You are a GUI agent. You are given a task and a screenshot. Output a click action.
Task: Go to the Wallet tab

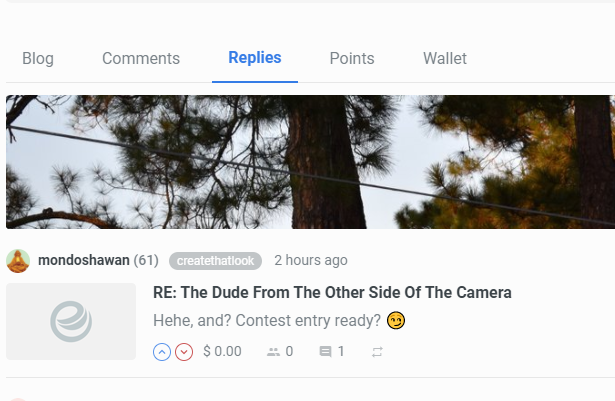[x=445, y=59]
